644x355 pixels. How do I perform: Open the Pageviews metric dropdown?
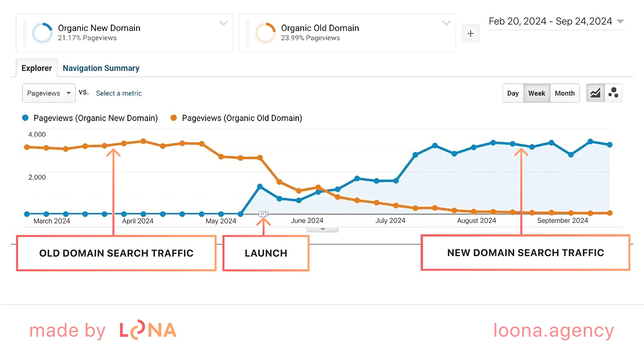49,93
